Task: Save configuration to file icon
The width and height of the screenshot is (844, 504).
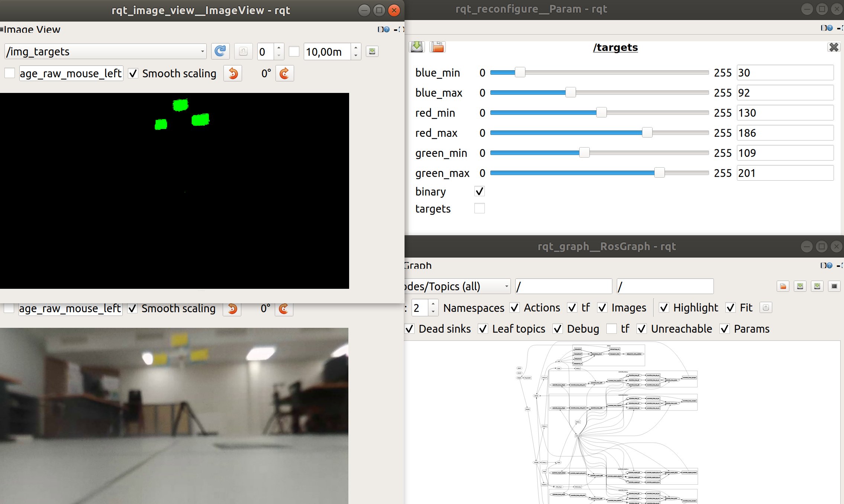Action: pyautogui.click(x=417, y=47)
